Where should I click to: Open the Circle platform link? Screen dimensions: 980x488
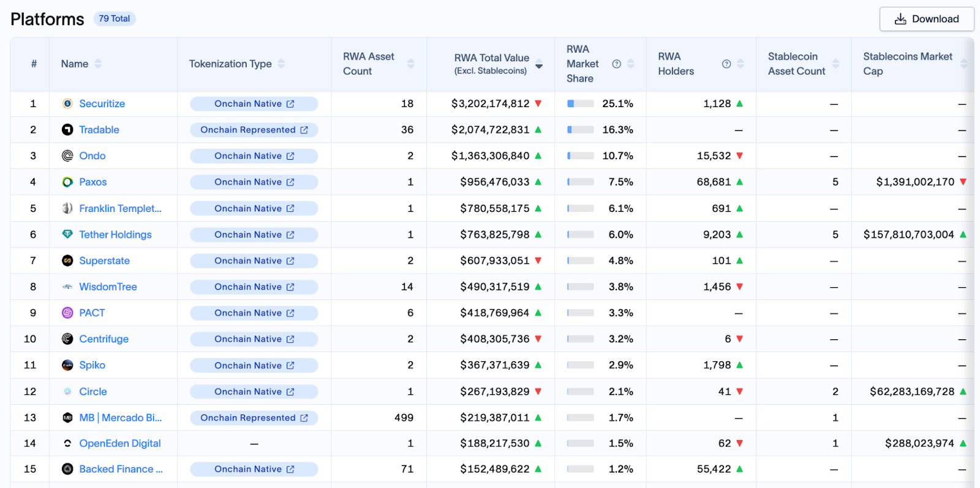[x=93, y=391]
